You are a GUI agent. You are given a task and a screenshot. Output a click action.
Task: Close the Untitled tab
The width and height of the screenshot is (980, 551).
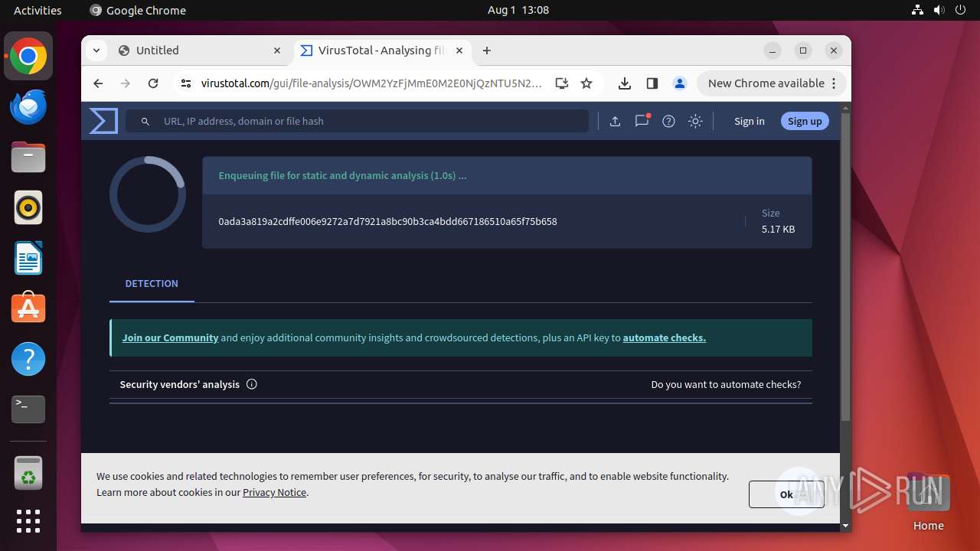coord(277,51)
